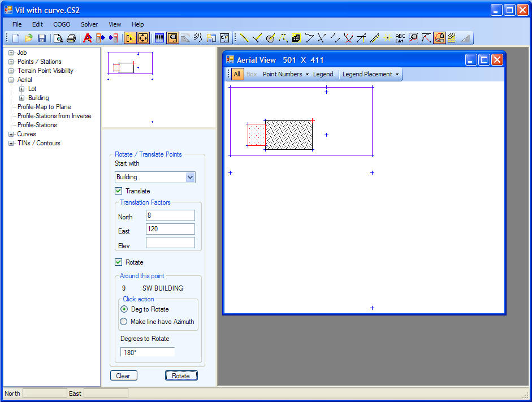Click the 9 SW BUILDING rotation point
This screenshot has height=402, width=532.
tap(153, 288)
